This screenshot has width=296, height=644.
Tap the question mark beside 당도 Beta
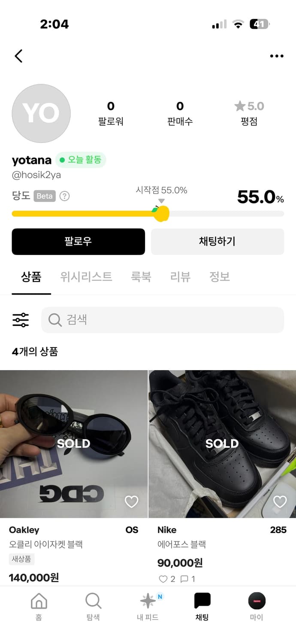[x=64, y=196]
